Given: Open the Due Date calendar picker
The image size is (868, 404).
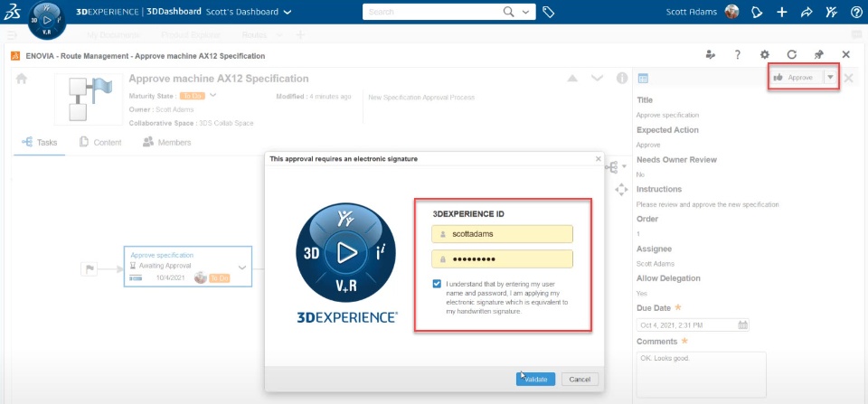Looking at the screenshot, I should [x=743, y=324].
